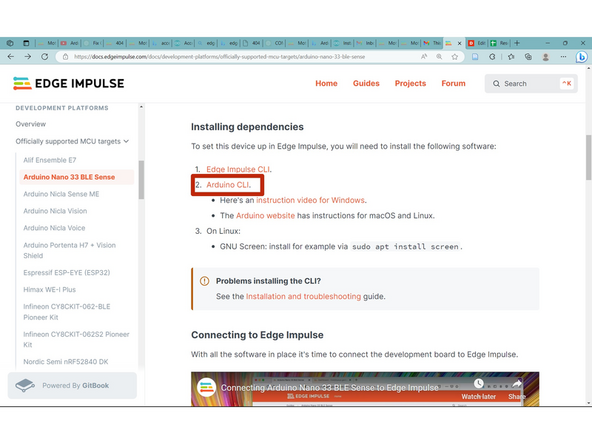Screen dimensions: 592x444
Task: Click the page vertical scrollbar thumb
Action: [x=588, y=157]
